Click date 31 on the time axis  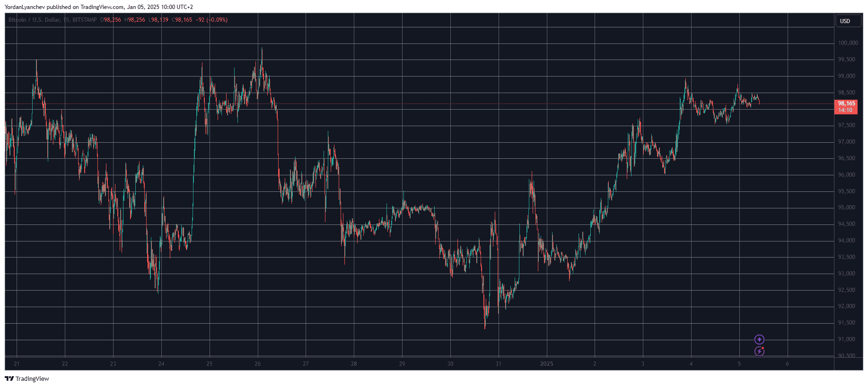[x=499, y=364]
